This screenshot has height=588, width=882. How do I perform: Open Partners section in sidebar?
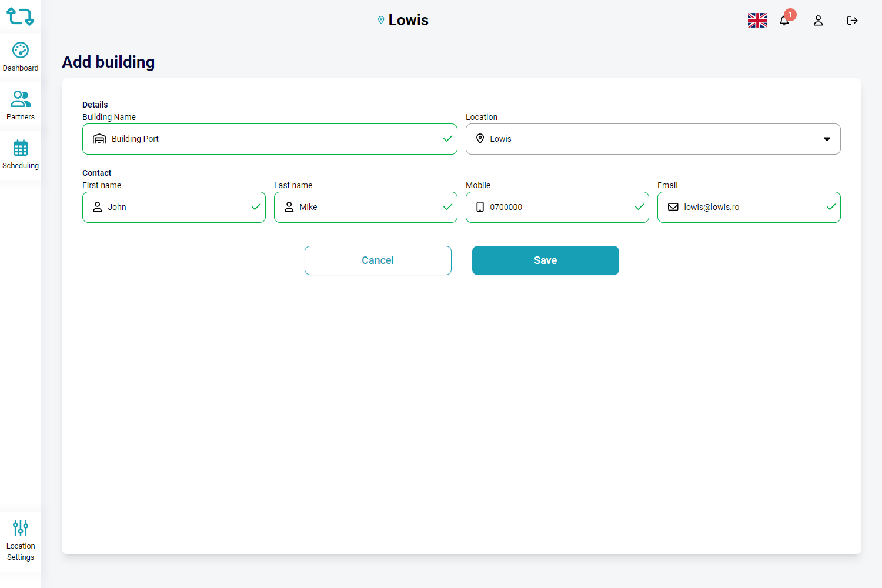(x=21, y=106)
